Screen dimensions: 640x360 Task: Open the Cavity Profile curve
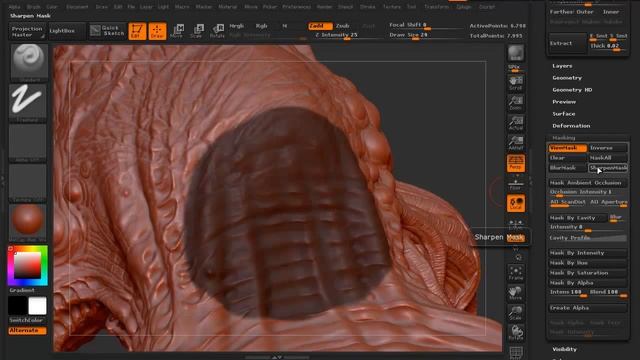coord(588,238)
